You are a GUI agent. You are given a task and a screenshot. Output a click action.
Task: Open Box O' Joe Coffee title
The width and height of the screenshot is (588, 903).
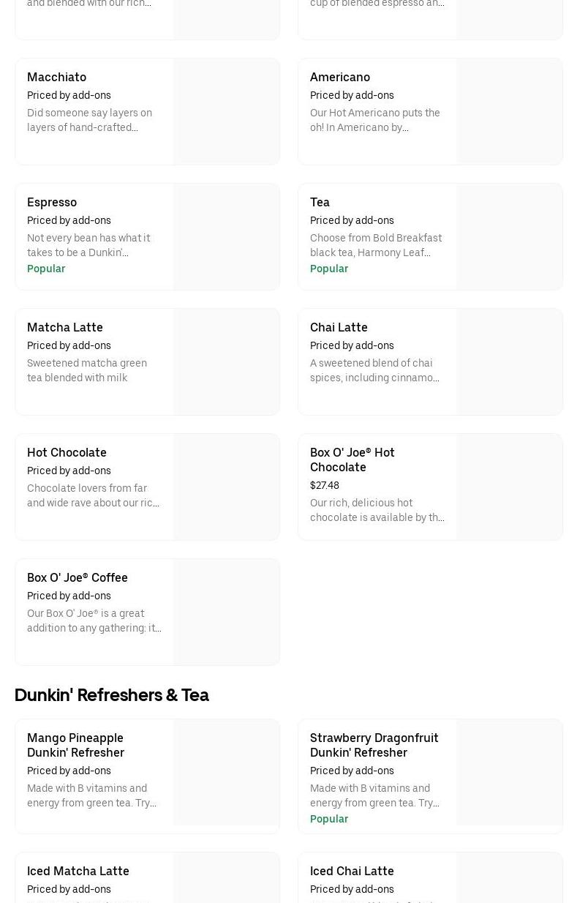77,577
